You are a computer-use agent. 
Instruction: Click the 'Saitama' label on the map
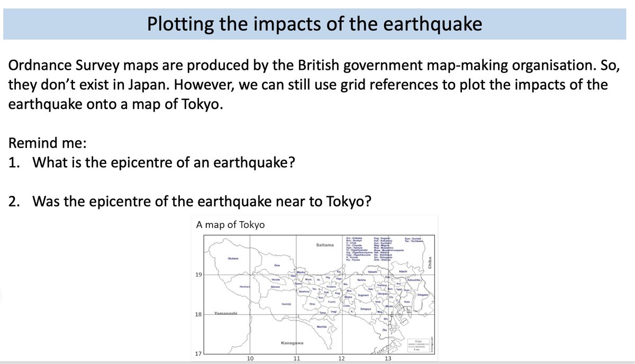[x=324, y=245]
